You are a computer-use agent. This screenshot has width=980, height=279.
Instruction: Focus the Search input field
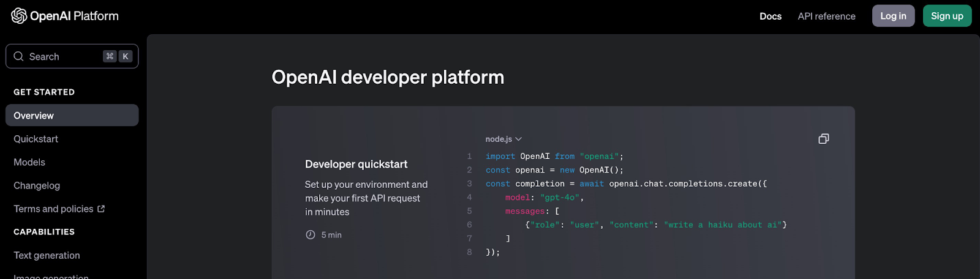point(72,56)
